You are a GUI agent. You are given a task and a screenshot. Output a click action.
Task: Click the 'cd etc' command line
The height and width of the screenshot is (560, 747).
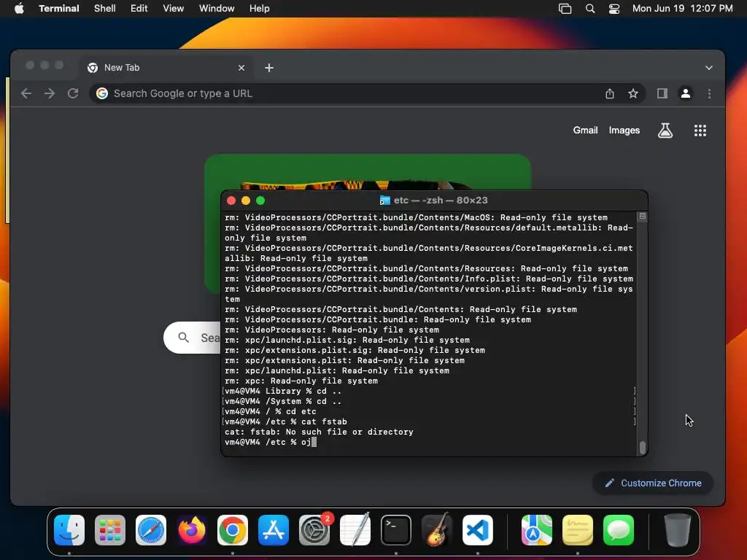click(270, 411)
